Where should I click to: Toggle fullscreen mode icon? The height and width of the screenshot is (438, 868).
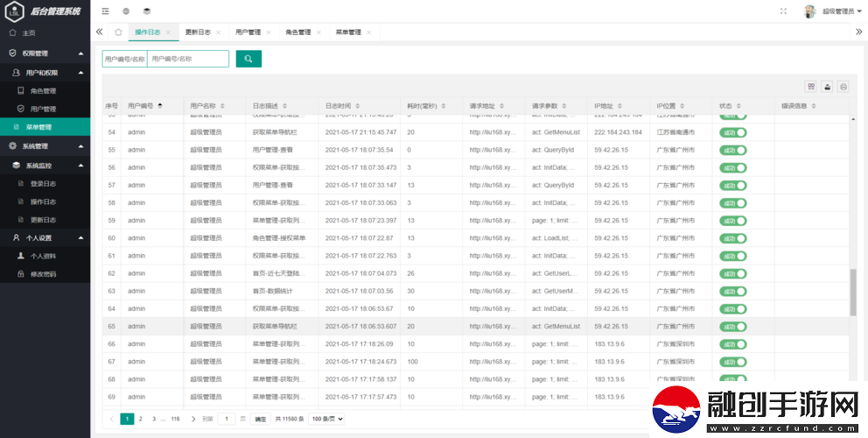783,11
